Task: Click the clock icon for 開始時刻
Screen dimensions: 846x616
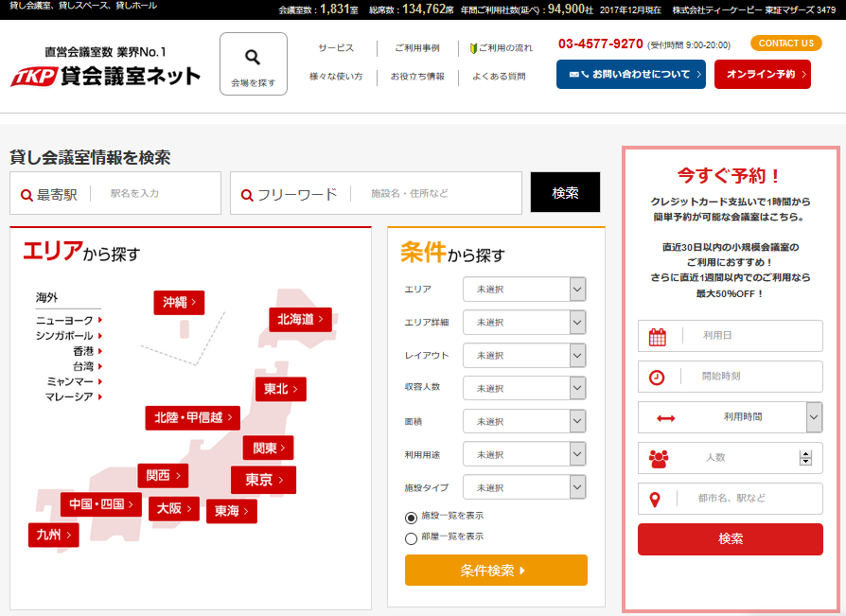Action: [x=657, y=377]
